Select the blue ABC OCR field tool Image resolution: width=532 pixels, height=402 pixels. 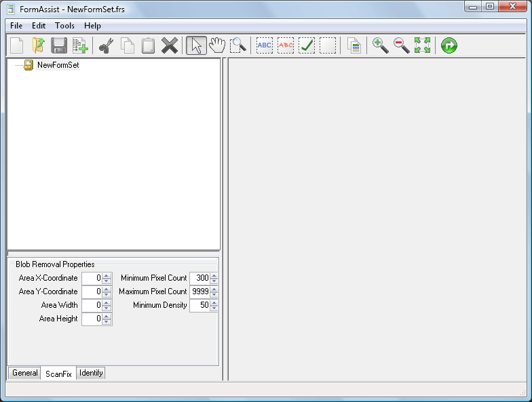[265, 45]
